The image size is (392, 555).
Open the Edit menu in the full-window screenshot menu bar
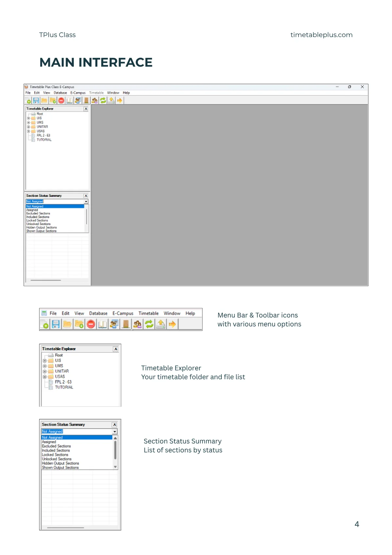click(37, 93)
